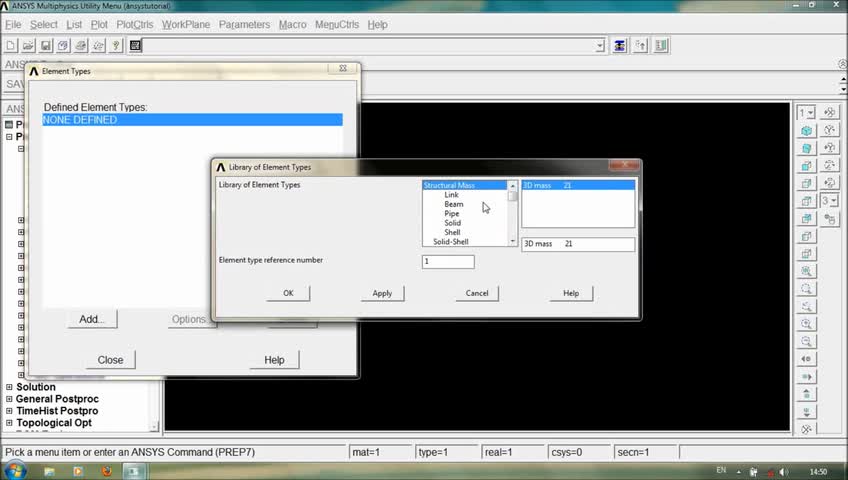Click the Pan Model Left arrow icon
The height and width of the screenshot is (480, 848).
tap(806, 359)
